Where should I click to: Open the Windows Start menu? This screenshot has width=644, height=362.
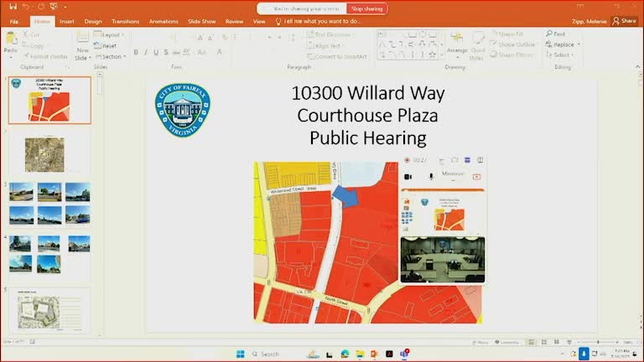coord(241,354)
